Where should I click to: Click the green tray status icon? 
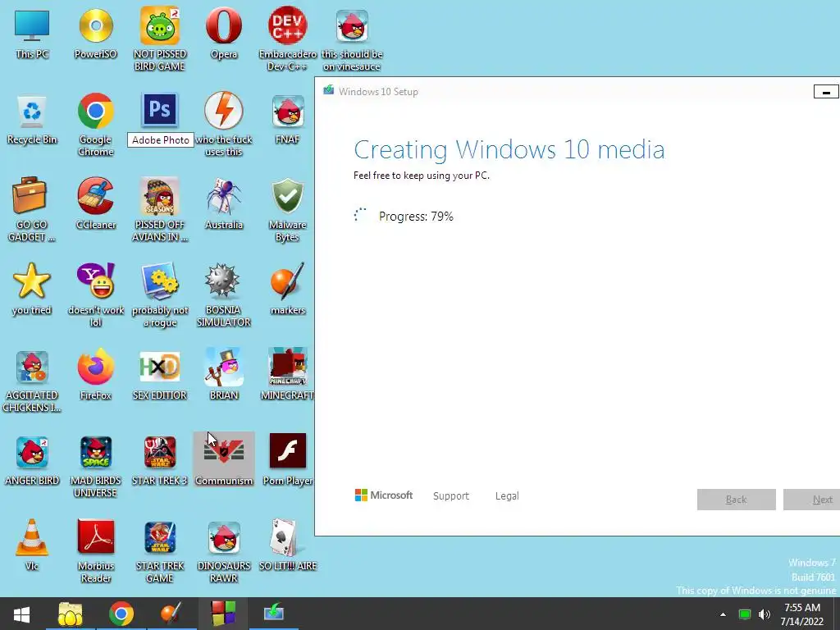745,614
